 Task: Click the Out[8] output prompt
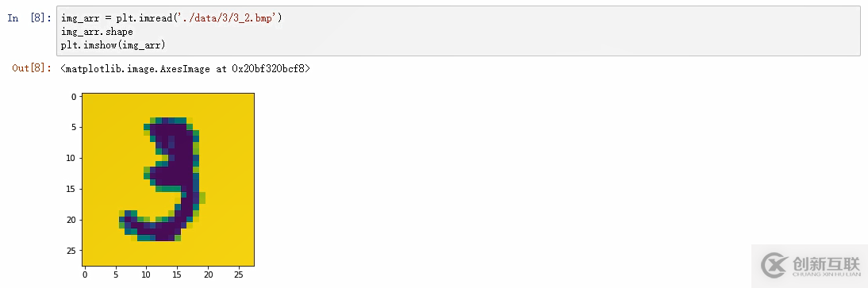32,68
